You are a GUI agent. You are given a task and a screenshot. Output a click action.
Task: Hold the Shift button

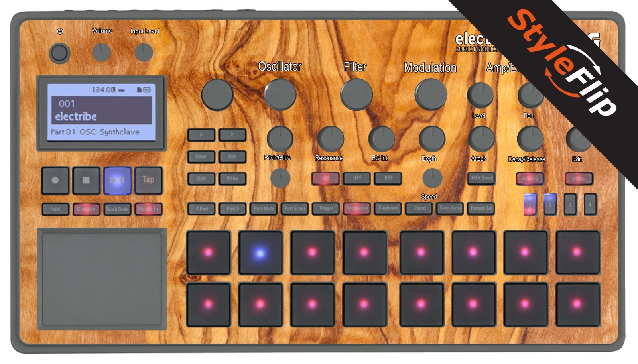tap(201, 179)
